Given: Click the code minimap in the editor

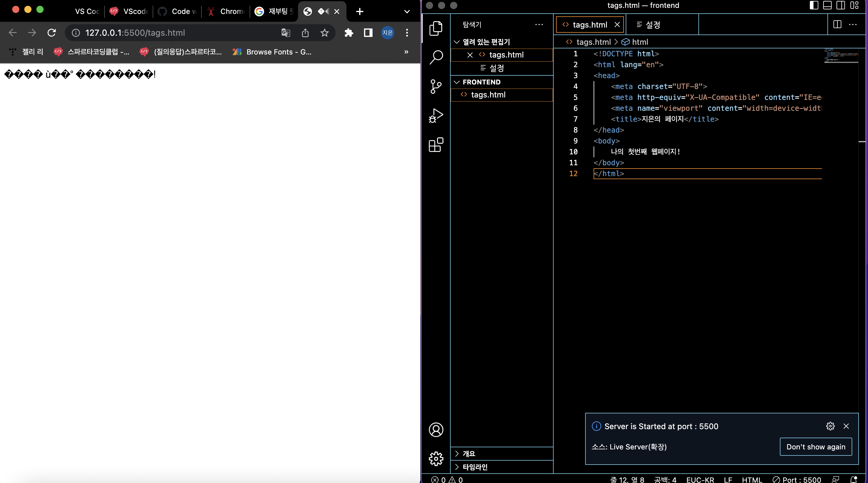Looking at the screenshot, I should point(841,56).
